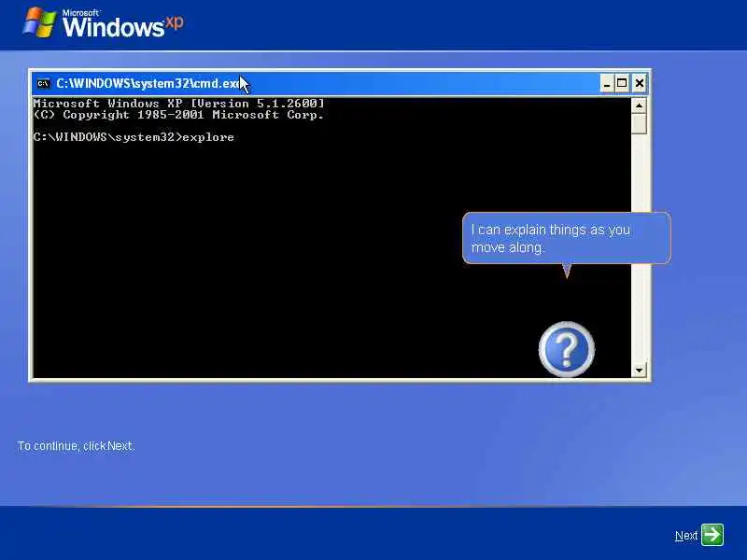Maximize the cmd.exe window
Image resolution: width=747 pixels, height=560 pixels.
(x=622, y=83)
